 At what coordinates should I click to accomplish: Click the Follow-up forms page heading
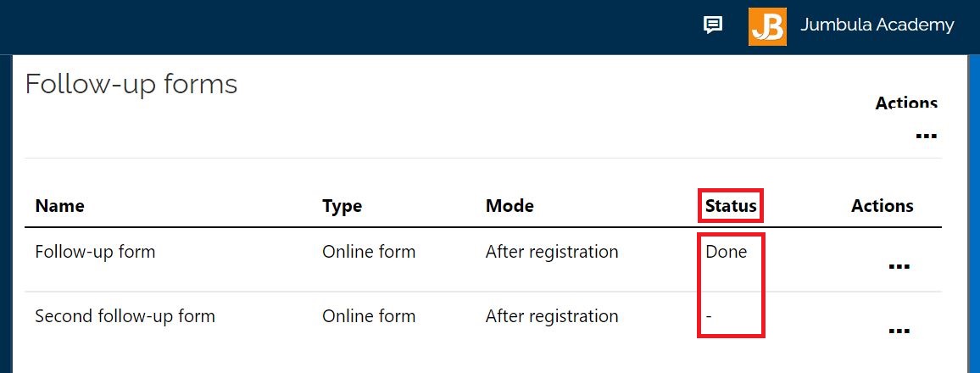[131, 84]
